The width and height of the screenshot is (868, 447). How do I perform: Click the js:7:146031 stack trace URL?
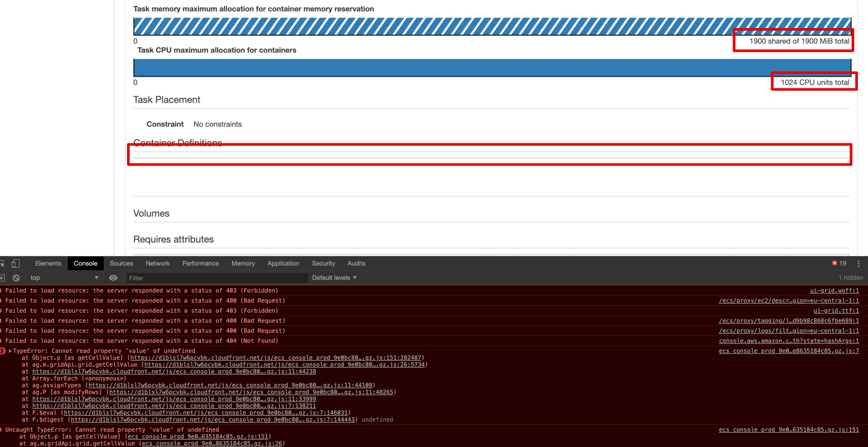click(205, 413)
